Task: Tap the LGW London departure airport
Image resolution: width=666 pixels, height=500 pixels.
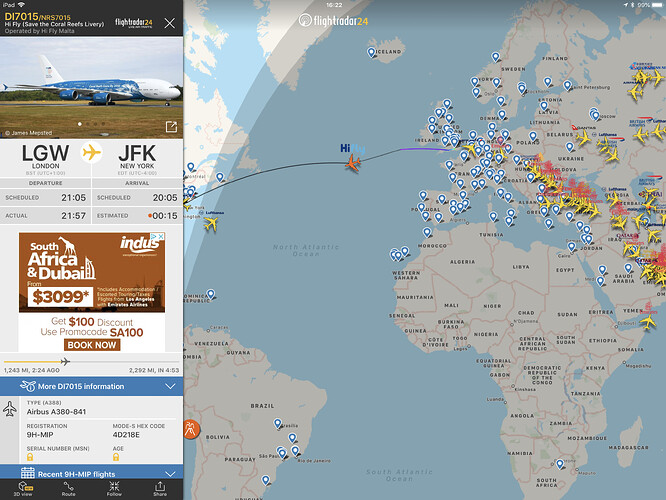Action: (45, 157)
